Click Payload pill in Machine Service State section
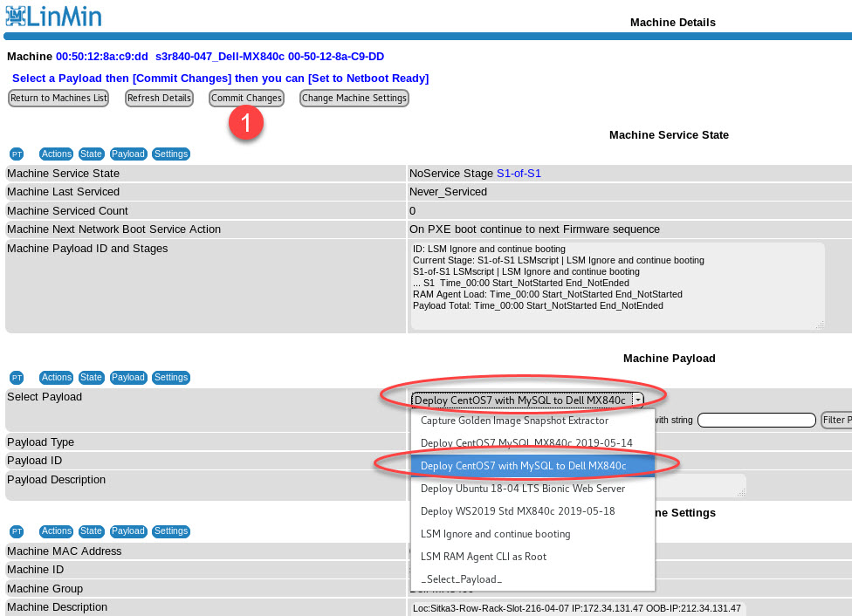This screenshot has width=852, height=616. (x=128, y=154)
